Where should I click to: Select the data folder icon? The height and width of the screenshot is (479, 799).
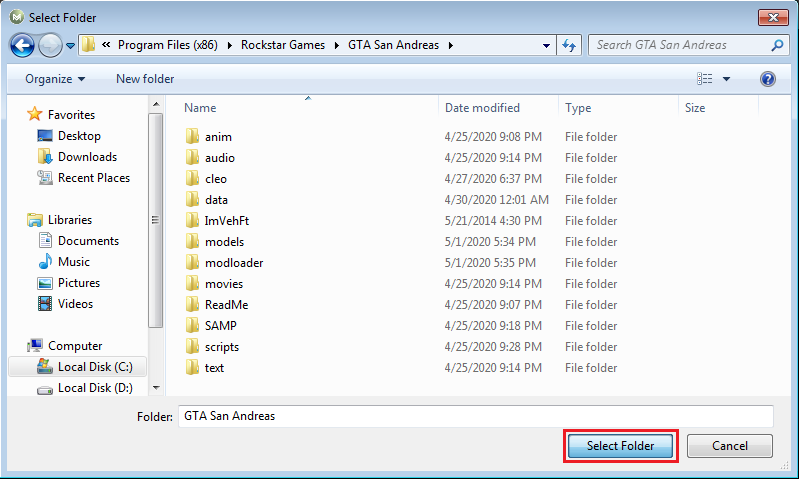(x=192, y=199)
